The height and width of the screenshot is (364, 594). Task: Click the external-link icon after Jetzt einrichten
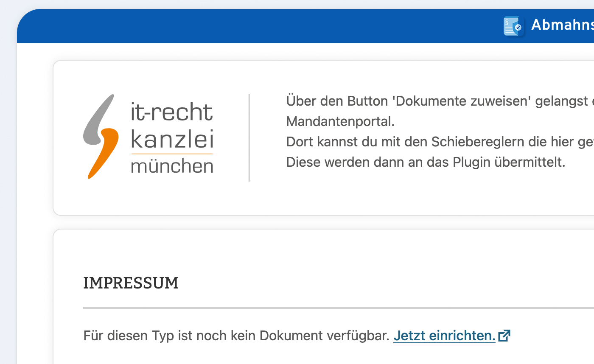(x=504, y=336)
